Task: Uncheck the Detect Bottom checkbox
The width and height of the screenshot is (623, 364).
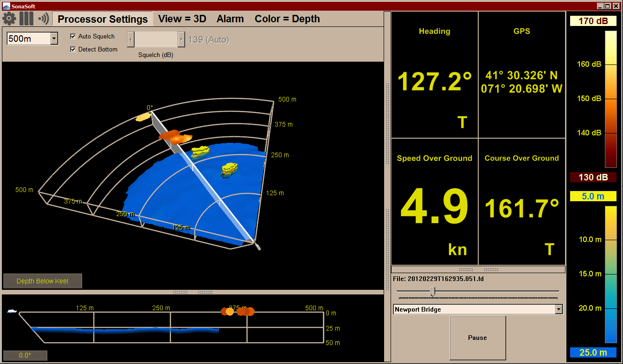Action: point(73,50)
